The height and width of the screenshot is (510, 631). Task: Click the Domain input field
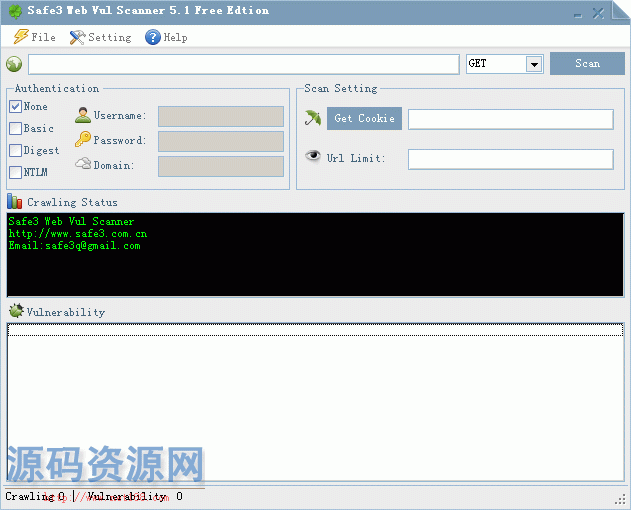[x=221, y=166]
